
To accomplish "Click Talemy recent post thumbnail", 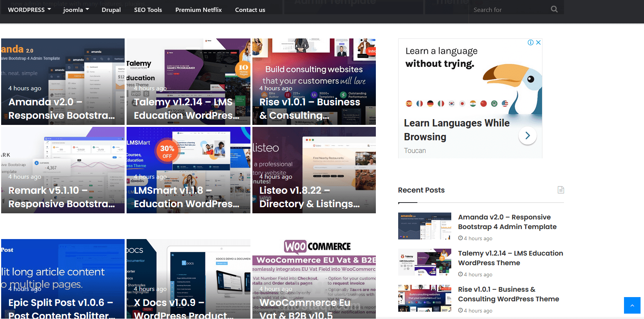I will 425,262.
